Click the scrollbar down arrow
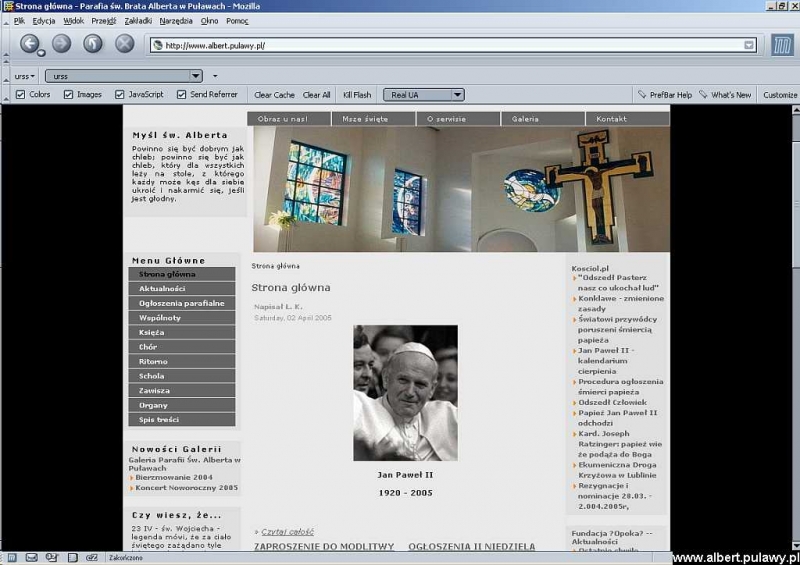Screen dimensions: 800x565 (x=795, y=545)
